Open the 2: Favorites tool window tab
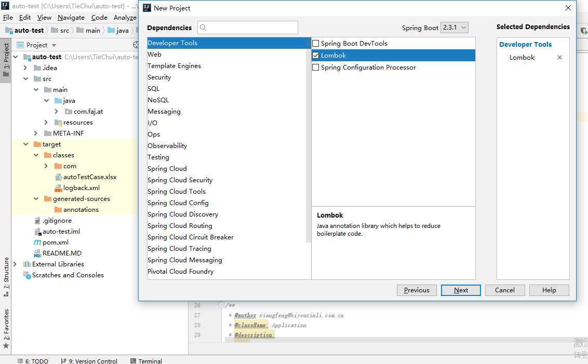 coord(6,328)
